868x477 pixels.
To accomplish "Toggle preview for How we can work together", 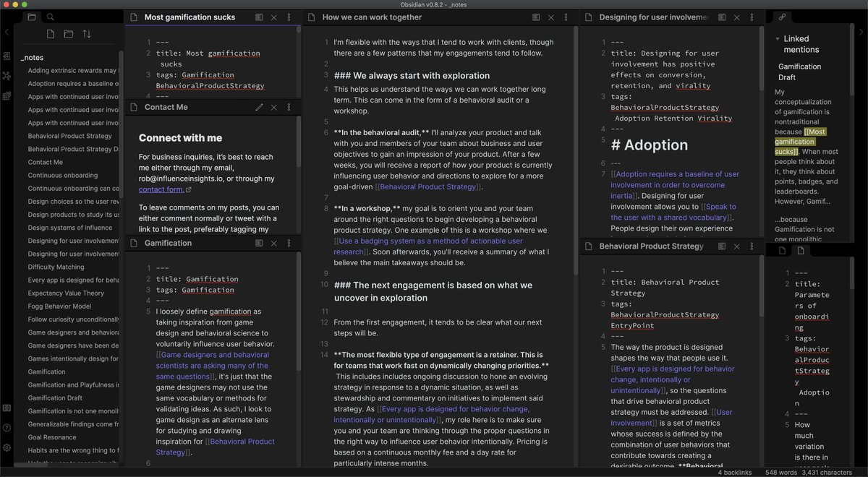I will (537, 17).
